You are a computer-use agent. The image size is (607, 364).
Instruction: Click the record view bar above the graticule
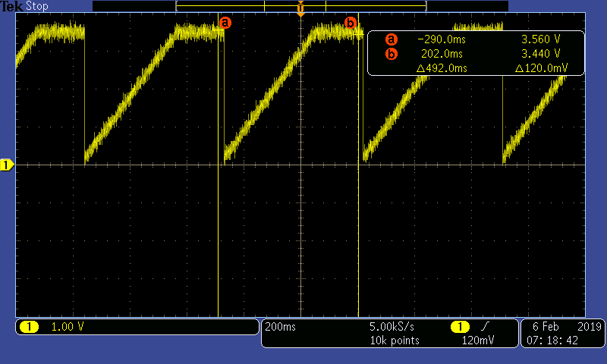(300, 5)
